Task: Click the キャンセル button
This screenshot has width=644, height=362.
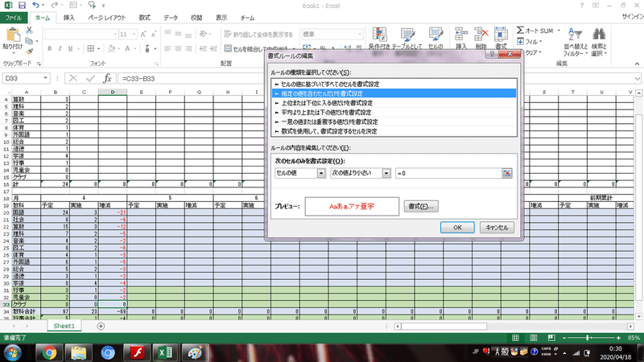Action: [x=497, y=228]
